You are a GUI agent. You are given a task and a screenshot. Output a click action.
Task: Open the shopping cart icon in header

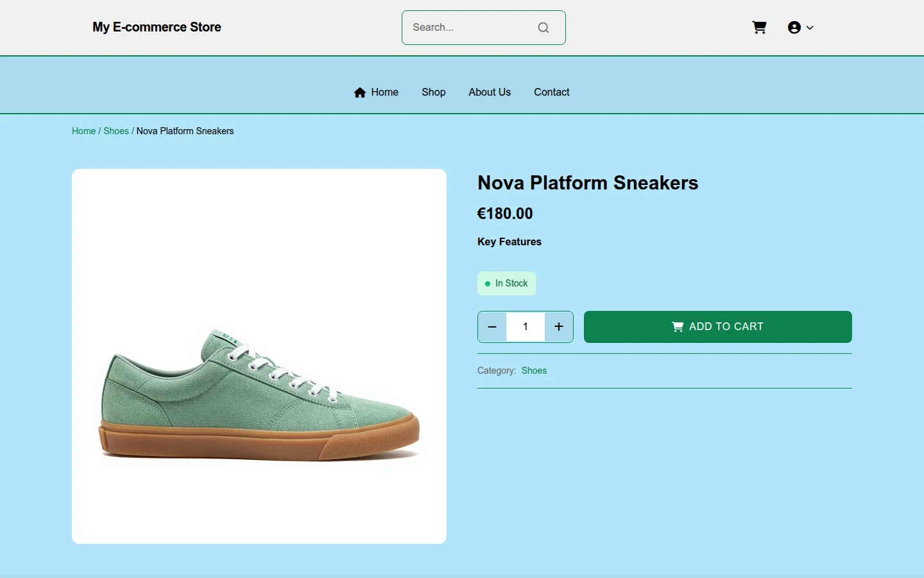(759, 28)
